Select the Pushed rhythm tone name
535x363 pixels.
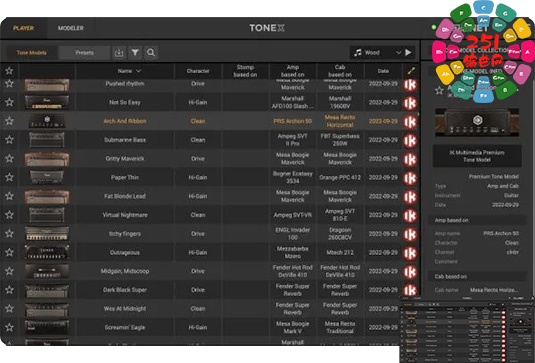coord(125,84)
